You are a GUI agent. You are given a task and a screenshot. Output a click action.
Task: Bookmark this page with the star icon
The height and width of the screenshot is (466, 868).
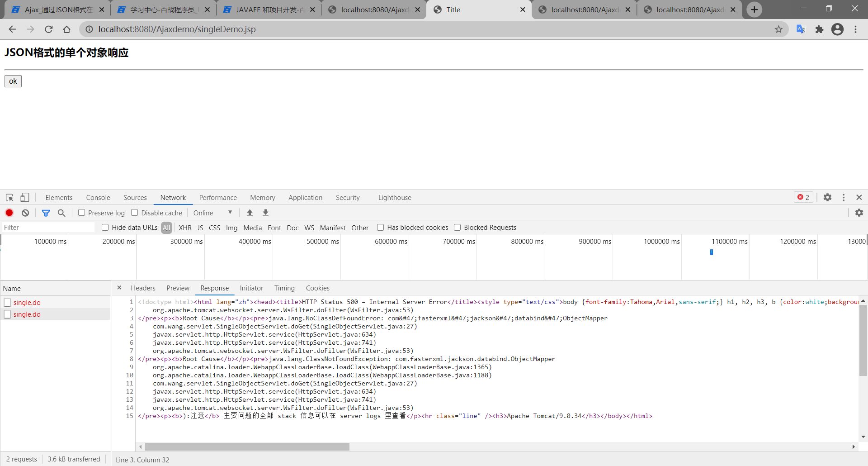(x=778, y=29)
